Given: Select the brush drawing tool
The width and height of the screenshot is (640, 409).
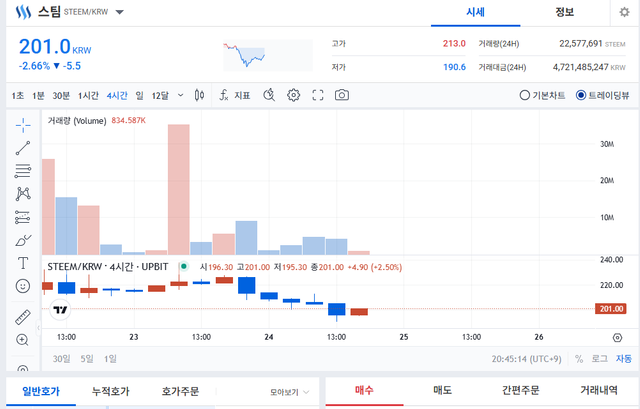Looking at the screenshot, I should tap(23, 240).
